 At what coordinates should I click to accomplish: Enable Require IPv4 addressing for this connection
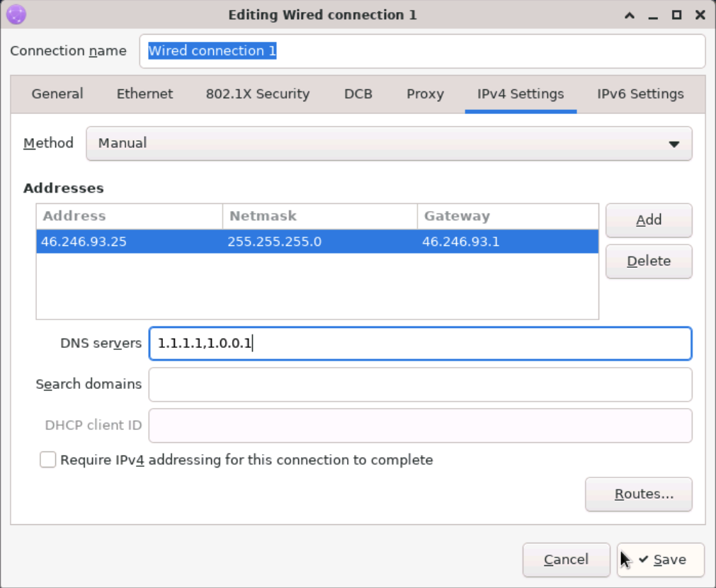(x=47, y=460)
